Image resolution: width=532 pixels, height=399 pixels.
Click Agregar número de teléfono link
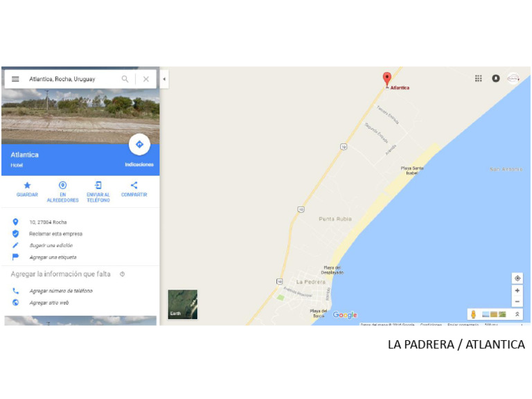pos(61,291)
